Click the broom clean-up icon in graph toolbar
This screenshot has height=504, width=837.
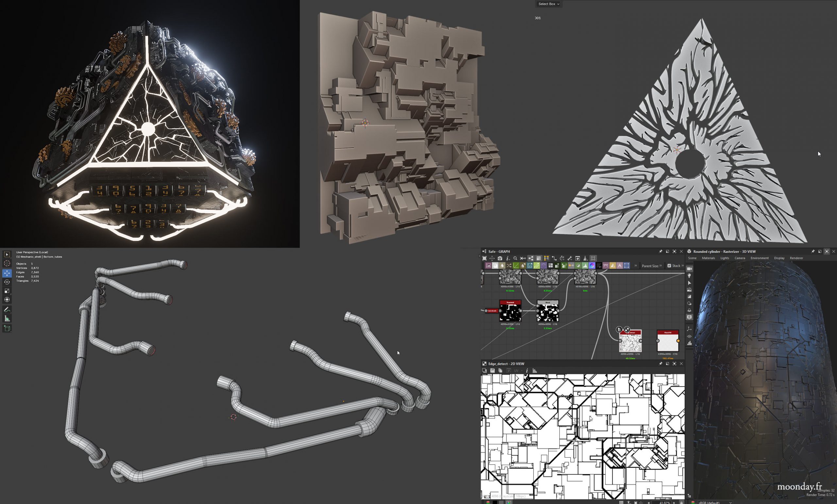coord(585,259)
